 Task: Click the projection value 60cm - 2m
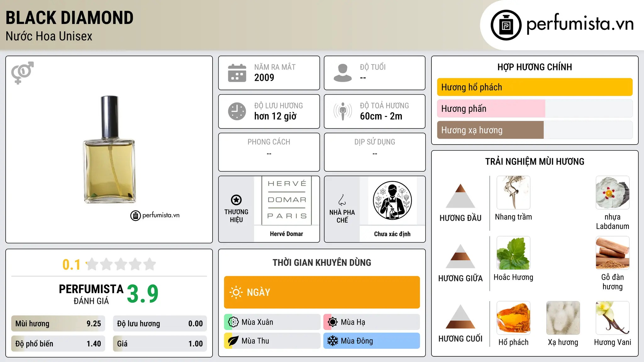click(381, 116)
